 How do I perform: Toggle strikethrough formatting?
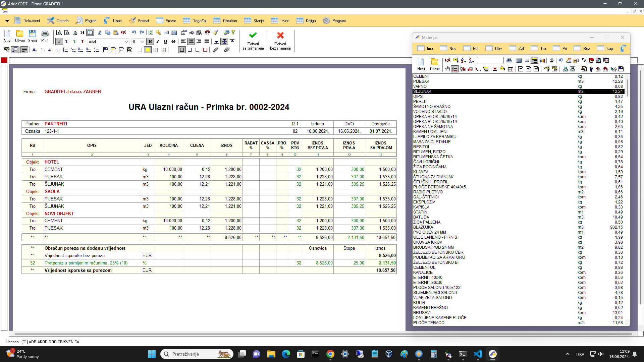(x=173, y=42)
